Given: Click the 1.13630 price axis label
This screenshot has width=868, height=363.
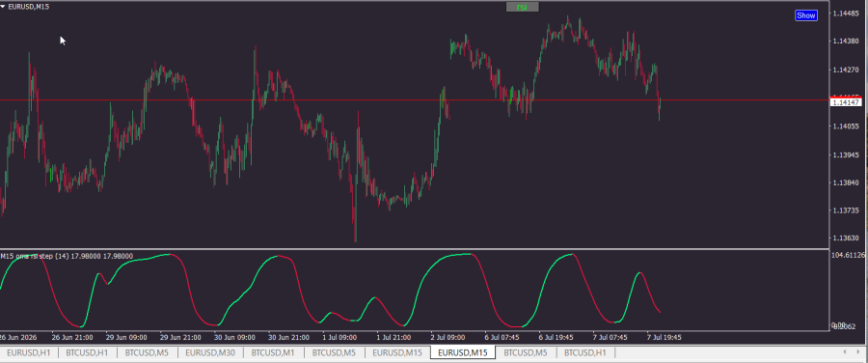Looking at the screenshot, I should pos(845,238).
